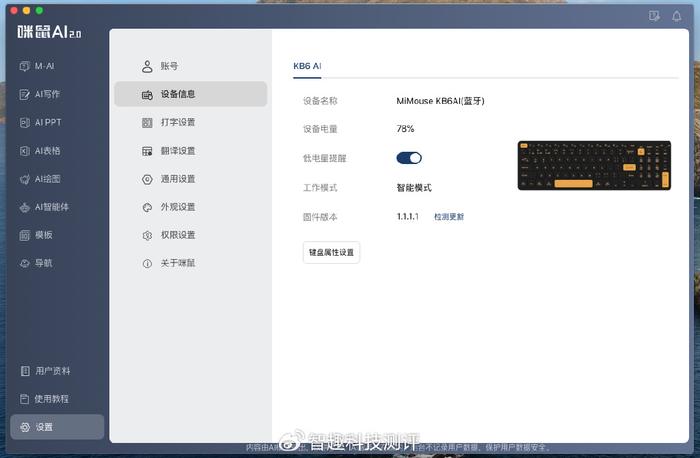Open the notification bell icon
This screenshot has width=700, height=458.
coord(676,17)
